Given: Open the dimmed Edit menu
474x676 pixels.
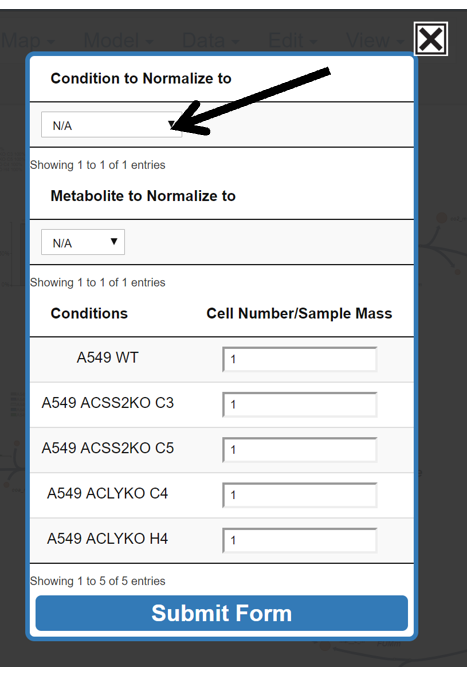Looking at the screenshot, I should point(292,41).
